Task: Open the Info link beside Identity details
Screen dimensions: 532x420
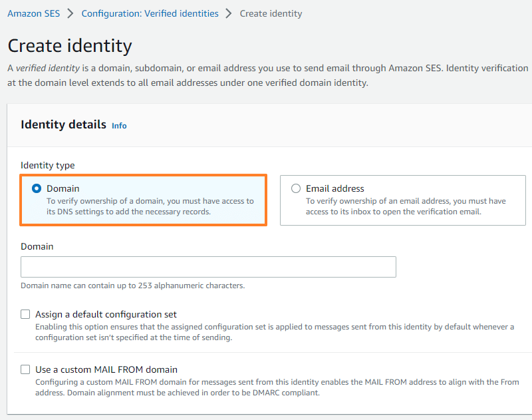Action: tap(119, 126)
